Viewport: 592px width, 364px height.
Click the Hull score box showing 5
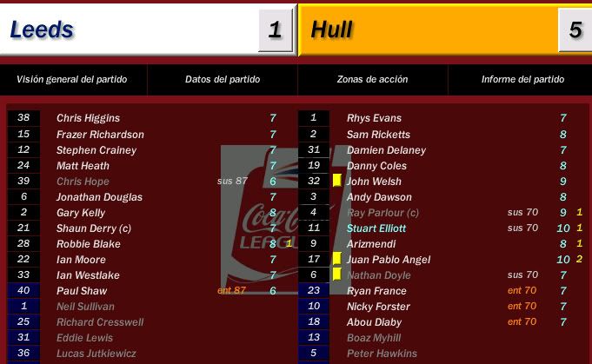575,30
